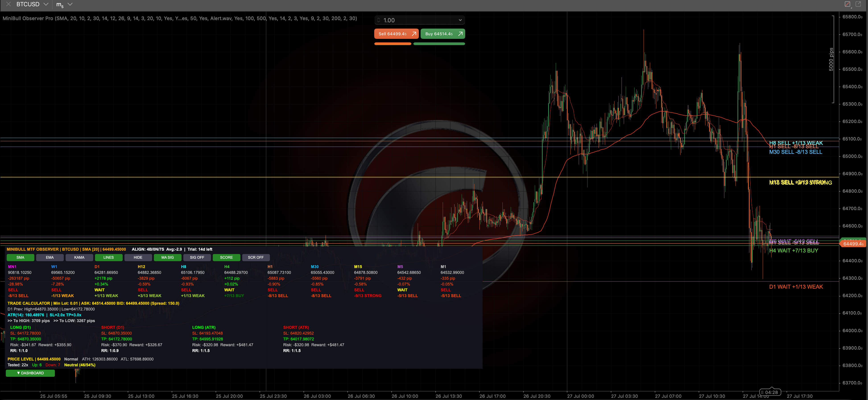The width and height of the screenshot is (868, 400).
Task: Open the 1.00 volume dropdown chevron
Action: (460, 20)
